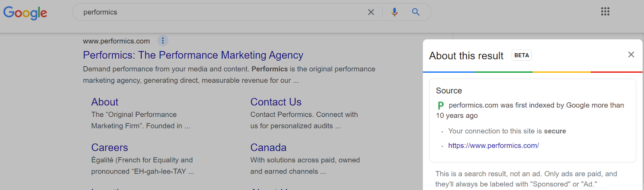Click the blue magnifier search icon
Image resolution: width=644 pixels, height=190 pixels.
click(x=416, y=12)
